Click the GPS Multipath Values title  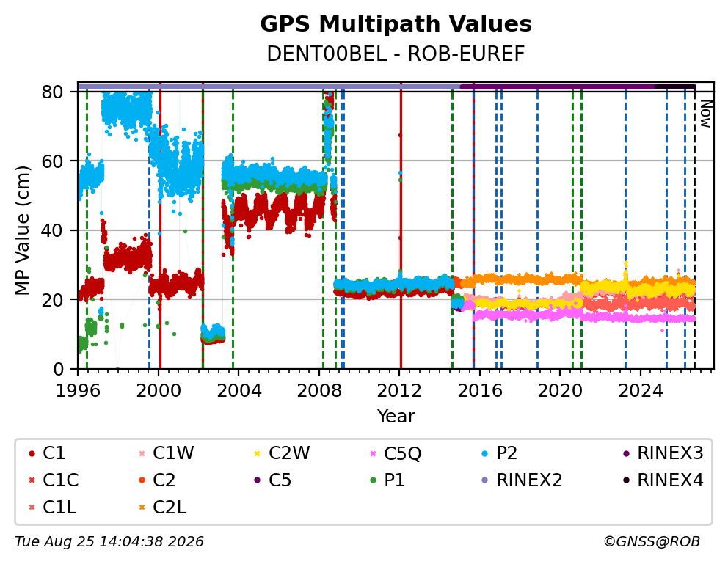pos(396,24)
